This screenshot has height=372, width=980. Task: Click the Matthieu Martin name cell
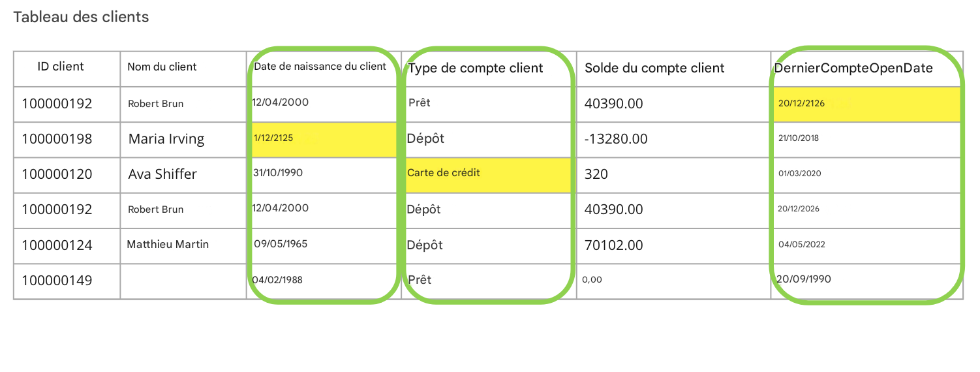pos(168,245)
